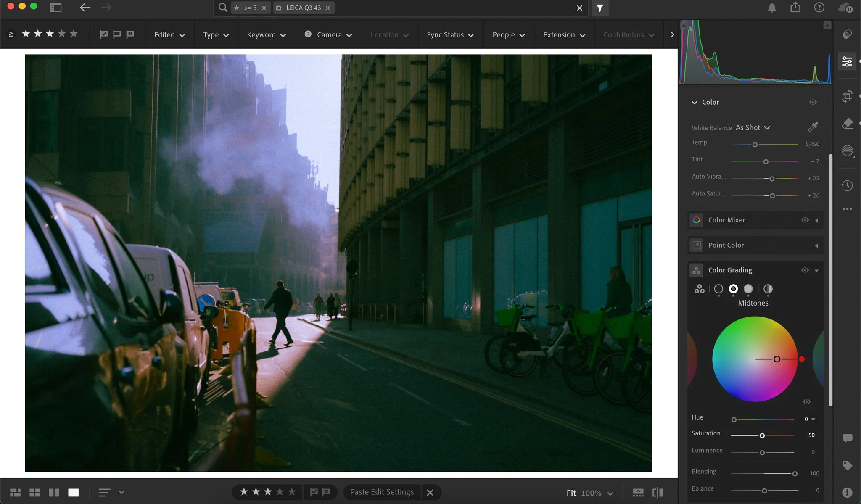Open White Balance As Shot dropdown

753,127
